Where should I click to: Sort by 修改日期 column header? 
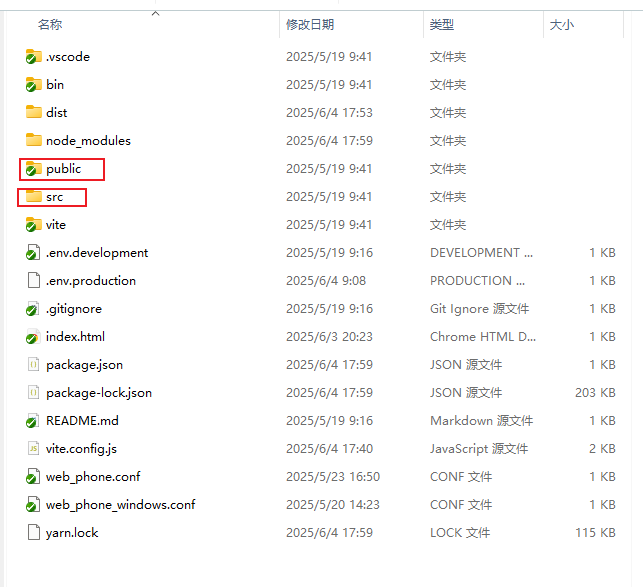click(x=310, y=25)
